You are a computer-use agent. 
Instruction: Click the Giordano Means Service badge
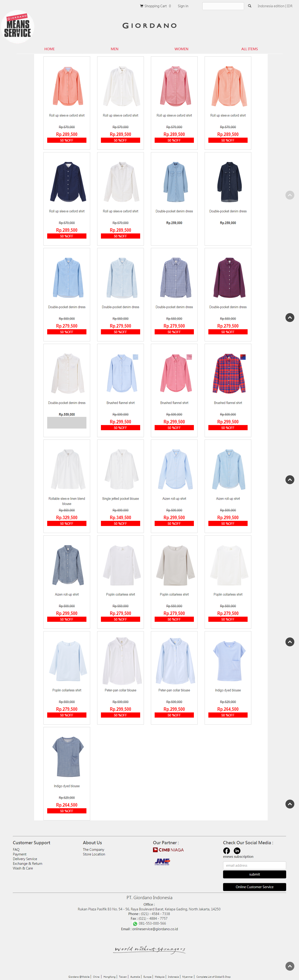click(x=17, y=27)
